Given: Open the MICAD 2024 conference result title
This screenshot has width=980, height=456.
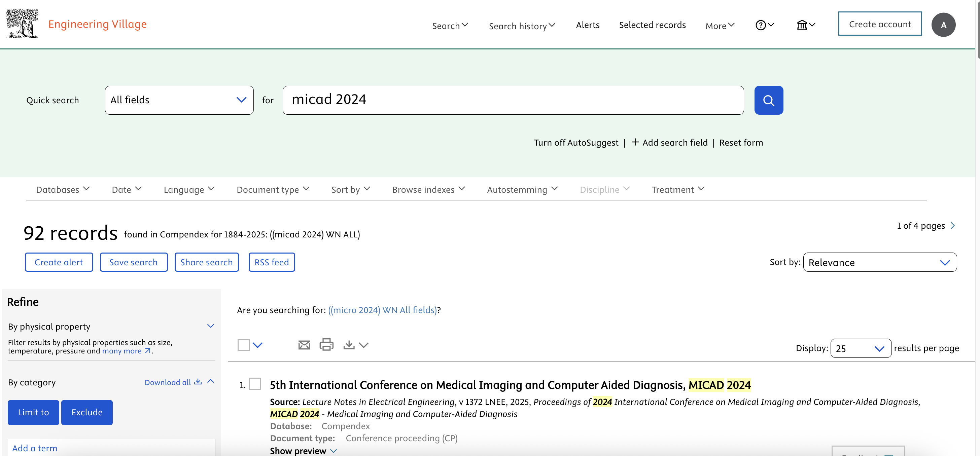Looking at the screenshot, I should [510, 385].
